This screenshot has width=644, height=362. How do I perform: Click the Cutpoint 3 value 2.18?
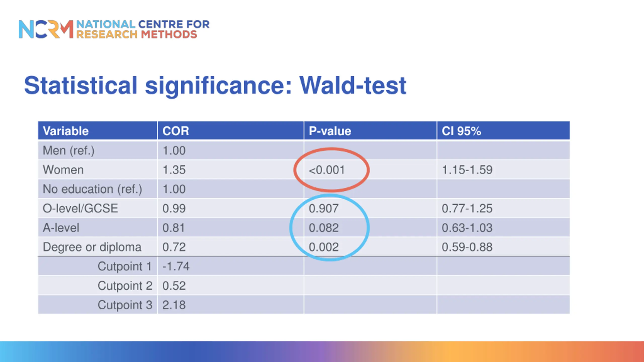tap(174, 305)
